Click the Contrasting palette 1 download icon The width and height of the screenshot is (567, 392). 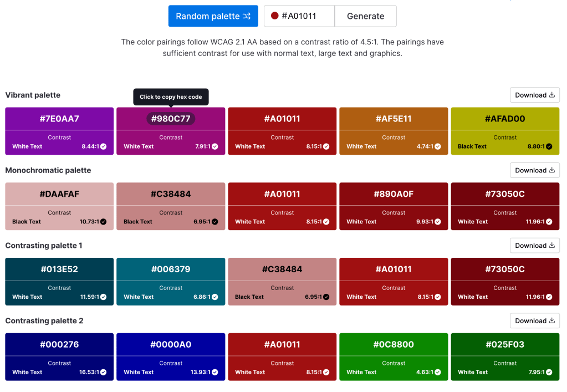pyautogui.click(x=551, y=246)
